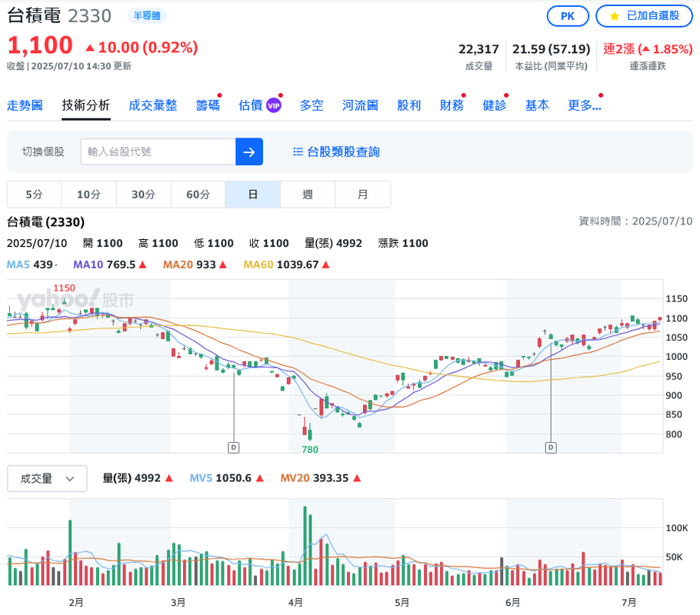The height and width of the screenshot is (615, 700).
Task: Open the 台股類股查詢 link
Action: (336, 151)
